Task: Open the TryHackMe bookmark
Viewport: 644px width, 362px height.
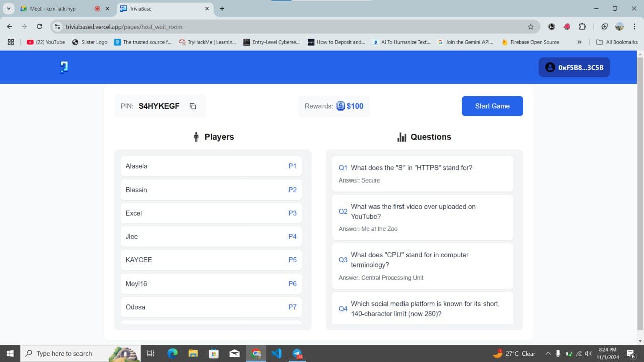Action: tap(207, 42)
